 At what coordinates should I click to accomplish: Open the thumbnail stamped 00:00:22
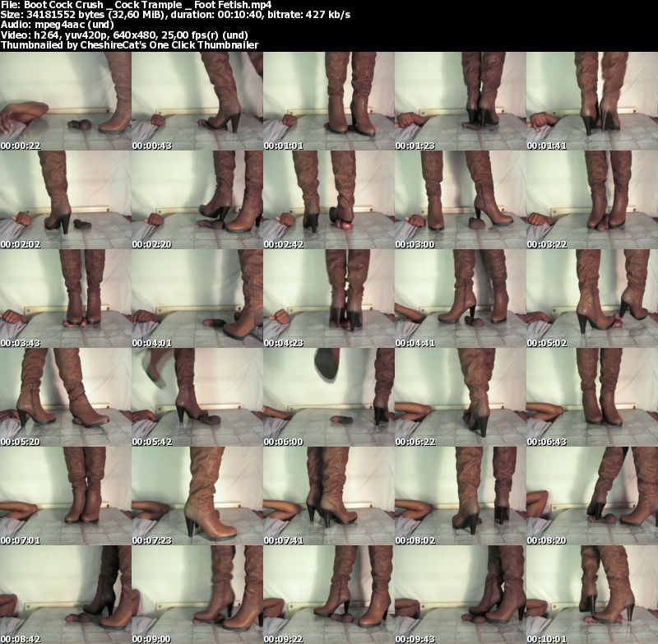click(66, 101)
